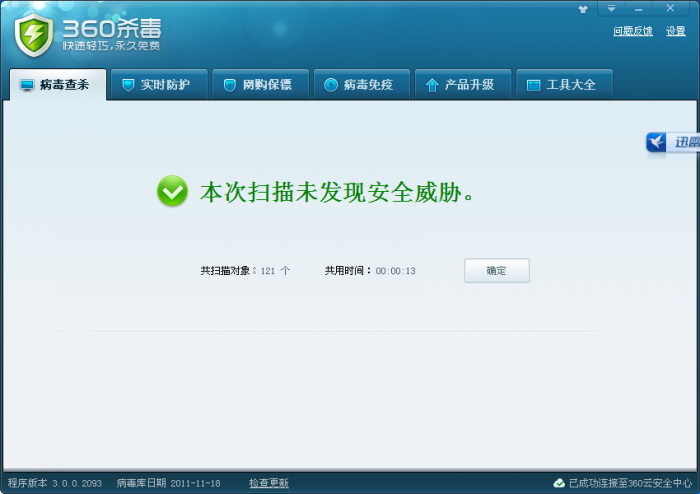The height and width of the screenshot is (494, 700).
Task: Click the 360杀毒 title text
Action: click(112, 29)
